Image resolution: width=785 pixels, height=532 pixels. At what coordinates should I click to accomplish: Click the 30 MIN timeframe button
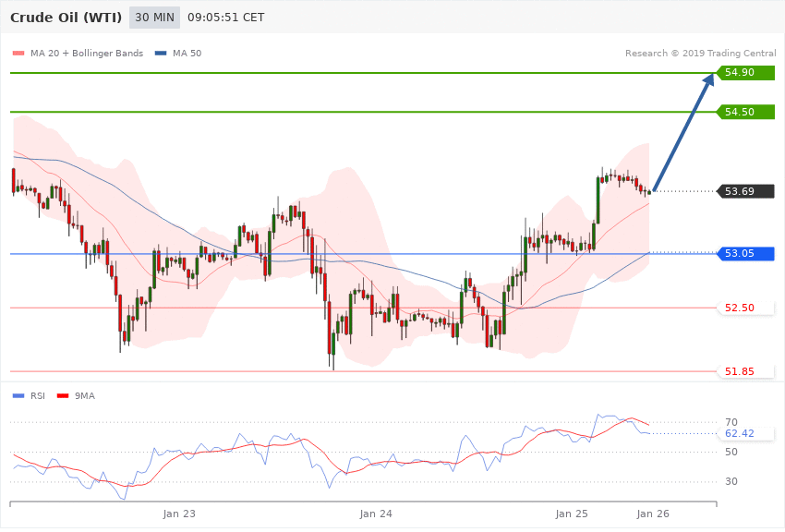tap(154, 18)
